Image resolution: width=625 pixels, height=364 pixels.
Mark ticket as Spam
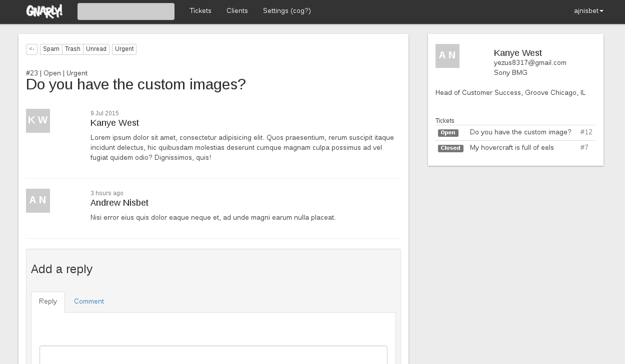click(x=51, y=49)
